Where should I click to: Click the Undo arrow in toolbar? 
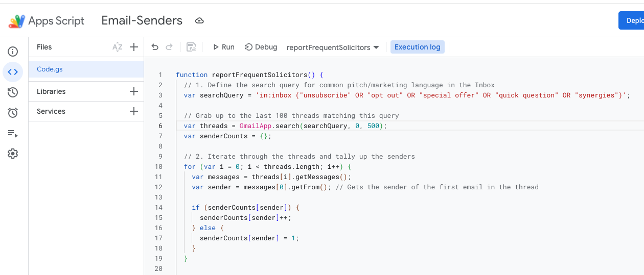click(155, 47)
